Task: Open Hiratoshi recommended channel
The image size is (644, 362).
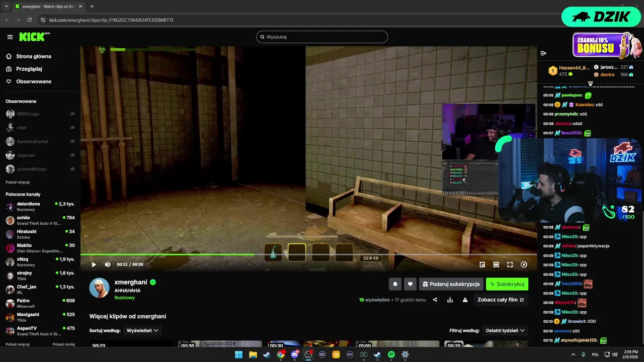Action: pyautogui.click(x=40, y=234)
